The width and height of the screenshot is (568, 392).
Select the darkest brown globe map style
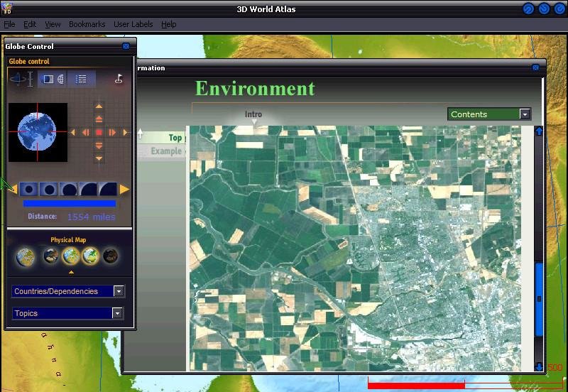coord(110,256)
